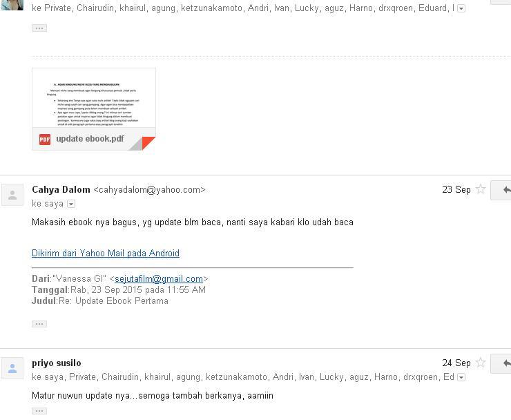Click sender name Cahya Dalom

tap(61, 189)
